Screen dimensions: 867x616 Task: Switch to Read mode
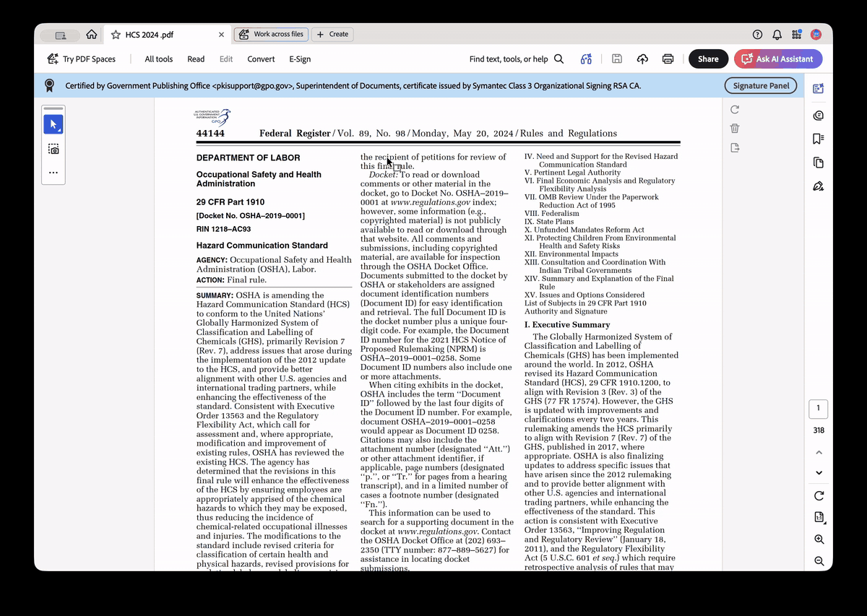(x=196, y=59)
